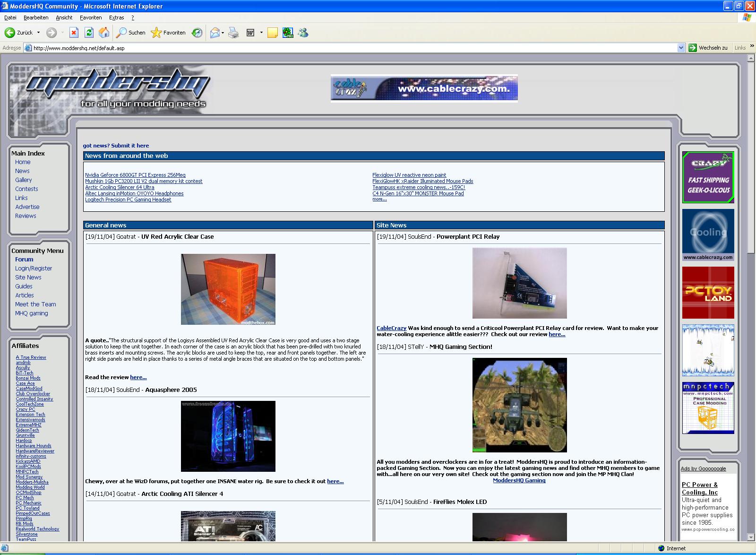
Task: Open the Suchen search panel
Action: pyautogui.click(x=131, y=33)
